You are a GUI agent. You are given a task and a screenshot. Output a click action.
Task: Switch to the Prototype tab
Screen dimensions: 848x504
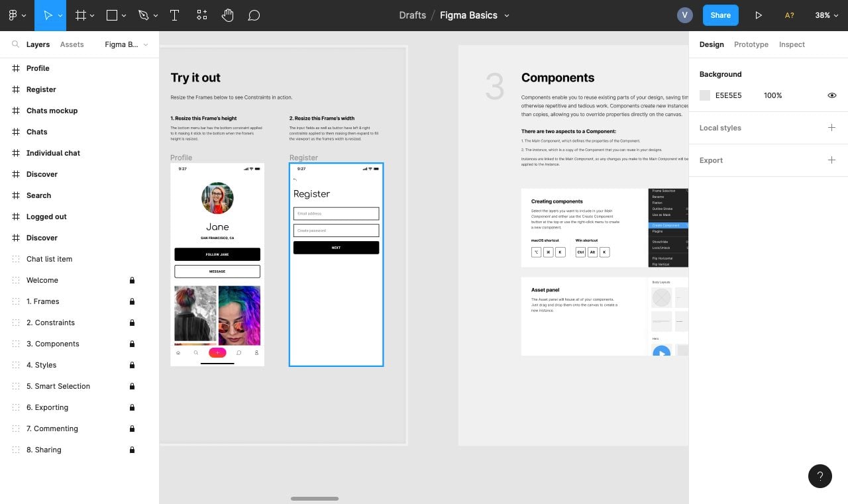[751, 44]
